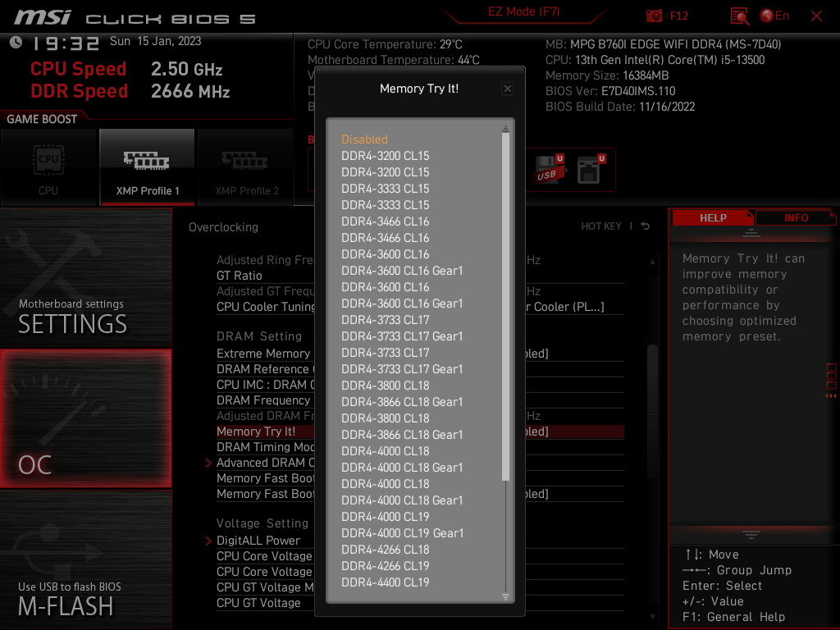
Task: Open the SETTINGS section
Action: point(86,277)
